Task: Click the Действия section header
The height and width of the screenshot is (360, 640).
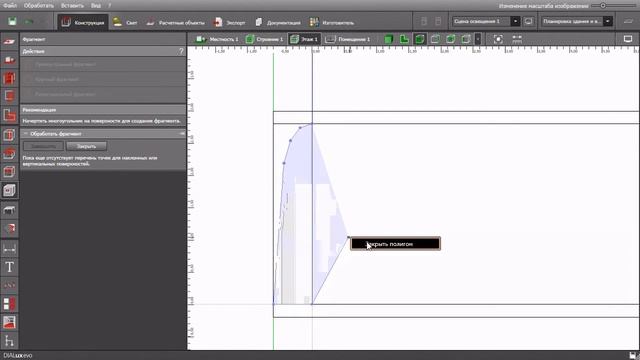Action: click(103, 51)
